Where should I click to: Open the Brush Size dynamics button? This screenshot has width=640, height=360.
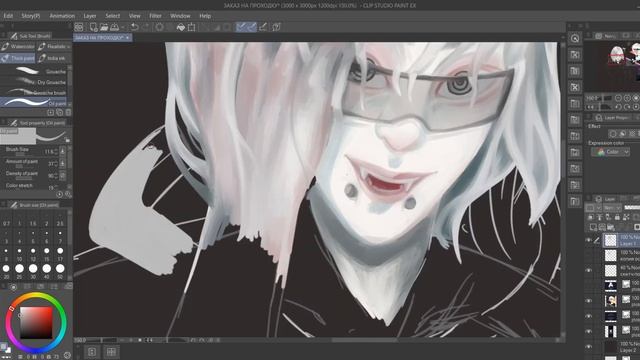coord(62,151)
